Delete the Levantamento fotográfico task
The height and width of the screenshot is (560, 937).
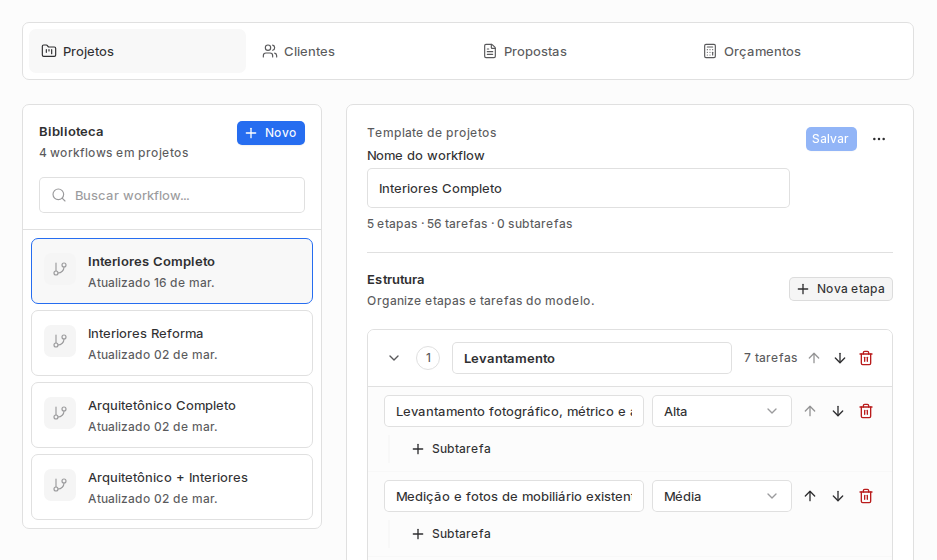point(866,411)
